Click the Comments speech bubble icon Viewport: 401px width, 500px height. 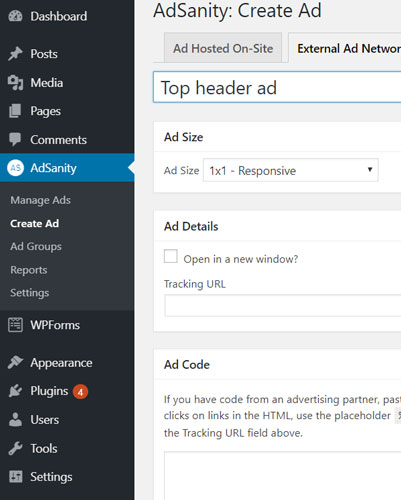tap(15, 140)
